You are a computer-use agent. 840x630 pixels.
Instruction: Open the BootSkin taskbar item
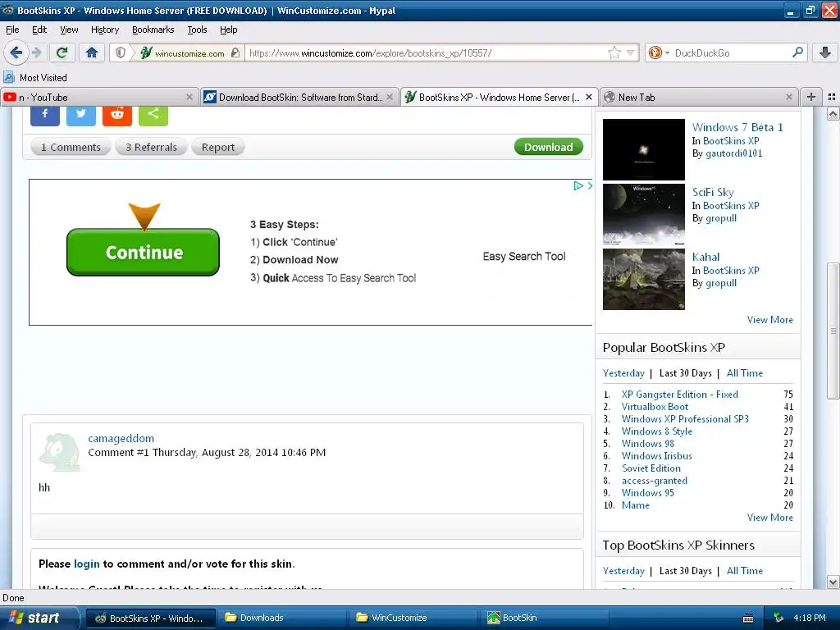[546, 618]
